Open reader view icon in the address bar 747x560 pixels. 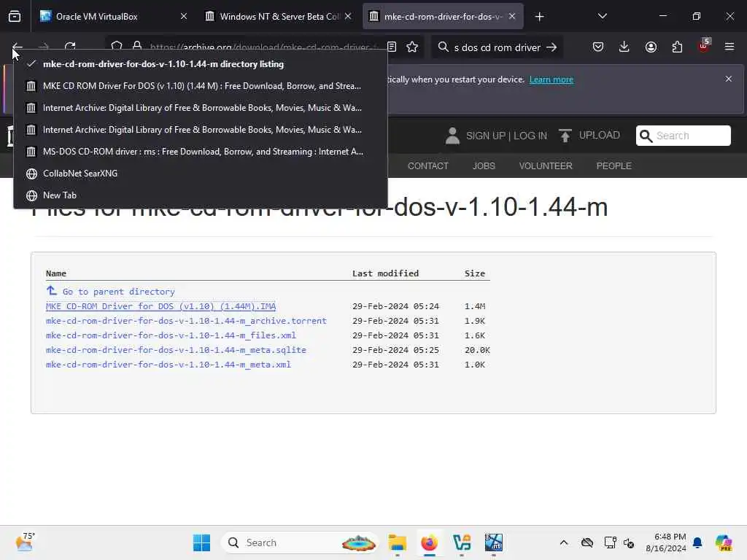392,47
